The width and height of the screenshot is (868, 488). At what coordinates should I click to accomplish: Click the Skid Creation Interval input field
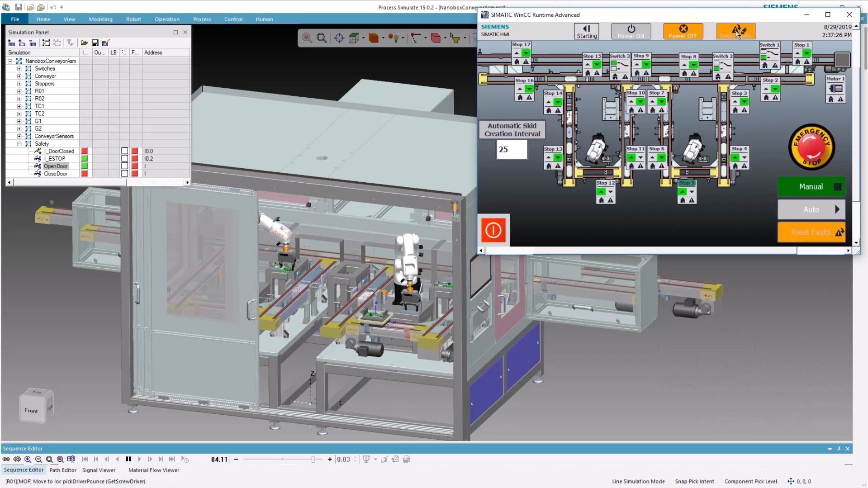click(512, 149)
